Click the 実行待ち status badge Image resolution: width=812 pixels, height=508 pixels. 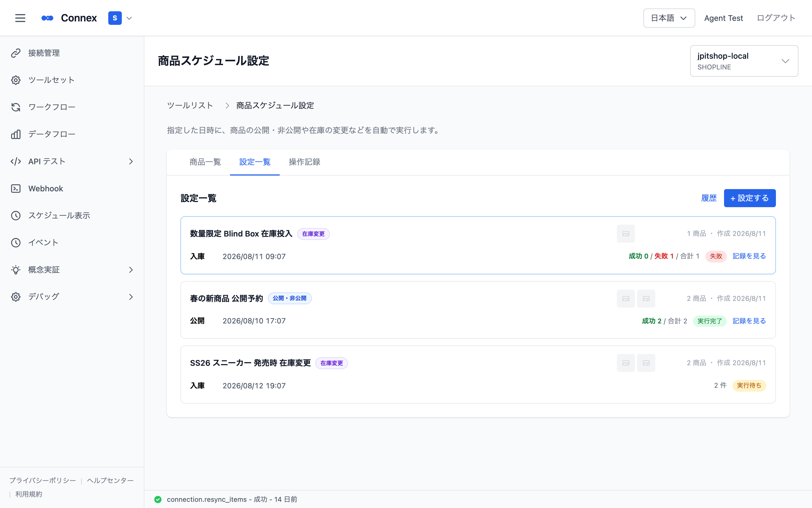click(749, 386)
